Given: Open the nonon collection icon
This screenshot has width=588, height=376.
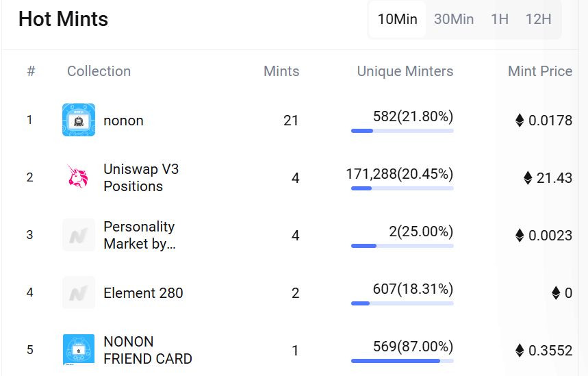Looking at the screenshot, I should (x=79, y=120).
